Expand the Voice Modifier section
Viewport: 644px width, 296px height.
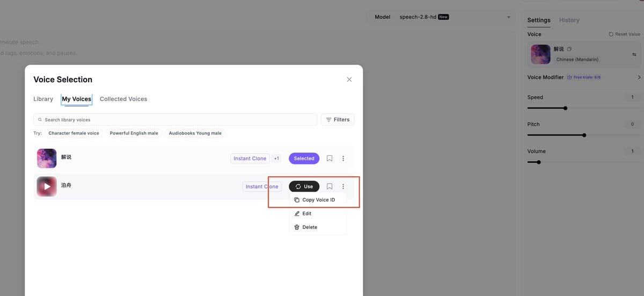click(x=639, y=77)
